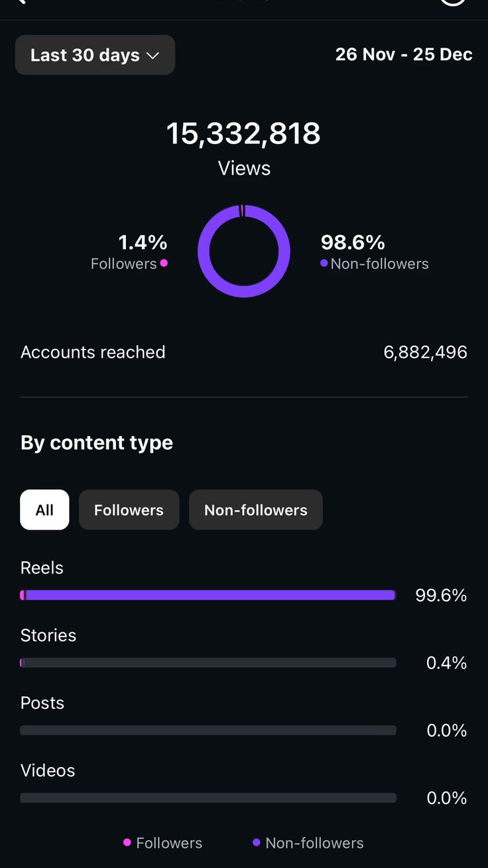
Task: Click the 26 Nov - 25 Dec date range
Action: click(x=403, y=54)
